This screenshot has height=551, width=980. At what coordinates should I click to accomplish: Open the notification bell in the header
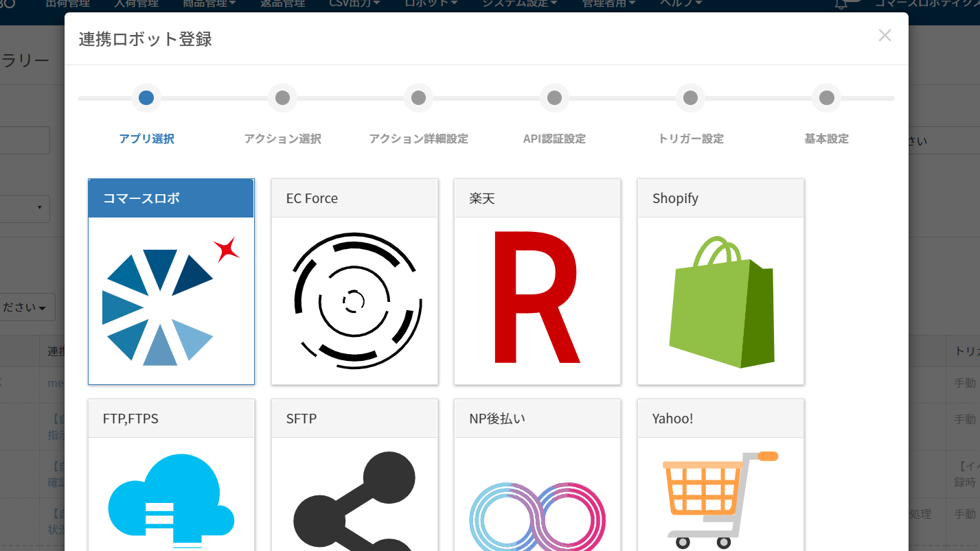(x=841, y=3)
